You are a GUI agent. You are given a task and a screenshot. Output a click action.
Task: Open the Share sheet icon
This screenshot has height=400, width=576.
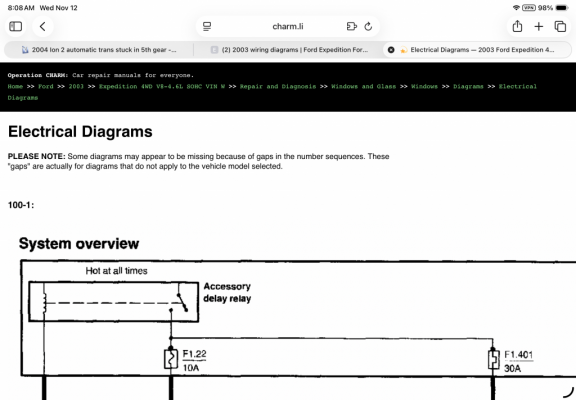(517, 26)
